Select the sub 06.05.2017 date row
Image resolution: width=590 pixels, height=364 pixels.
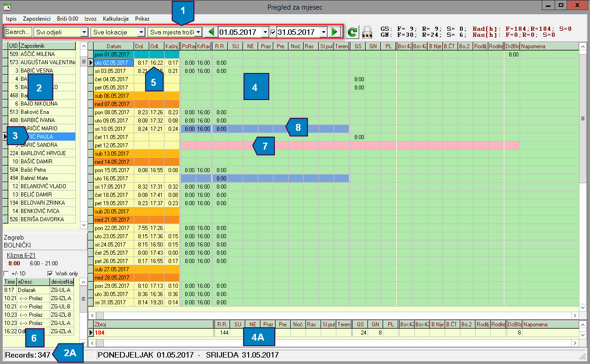coord(113,95)
